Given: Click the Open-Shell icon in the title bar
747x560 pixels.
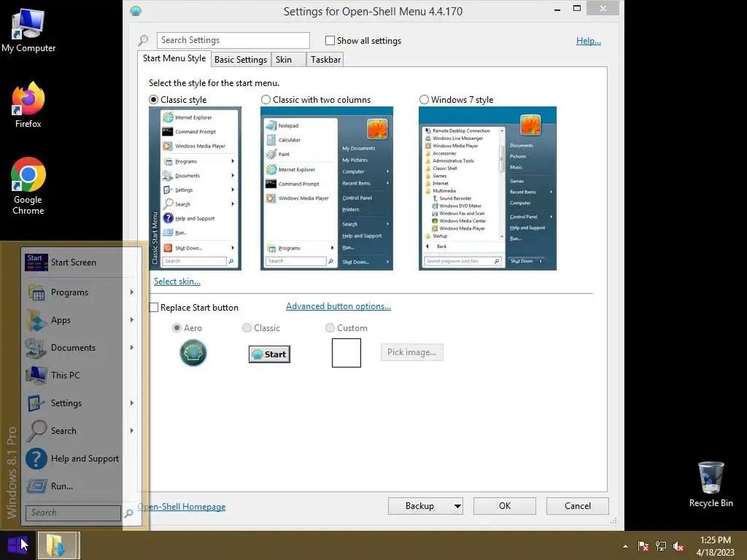Looking at the screenshot, I should pyautogui.click(x=135, y=11).
